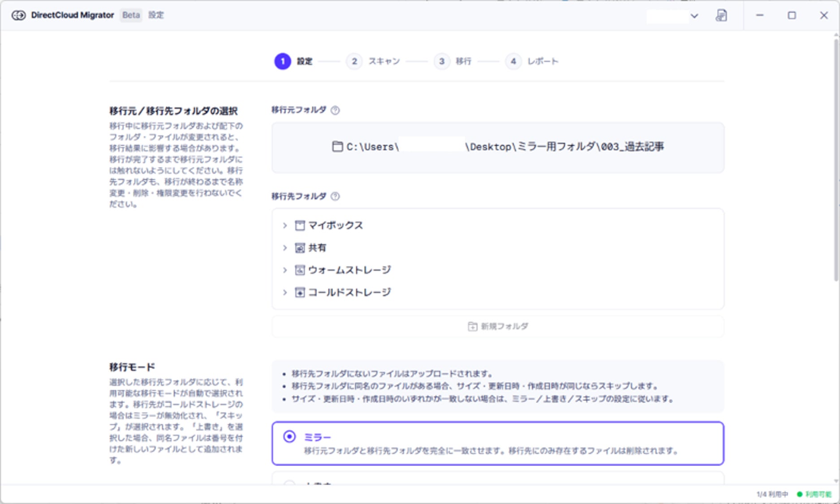Select マイボックス as destination folder
This screenshot has height=504, width=840.
[336, 225]
